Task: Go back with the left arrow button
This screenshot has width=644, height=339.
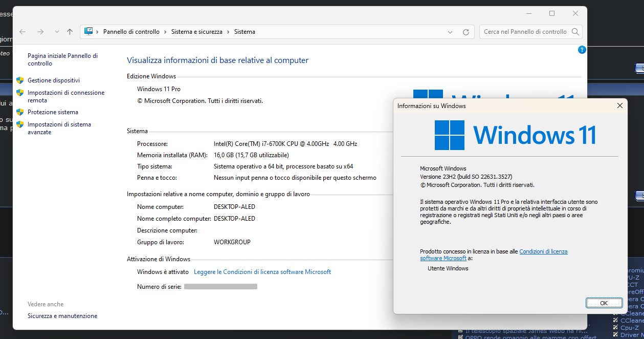Action: pyautogui.click(x=23, y=32)
